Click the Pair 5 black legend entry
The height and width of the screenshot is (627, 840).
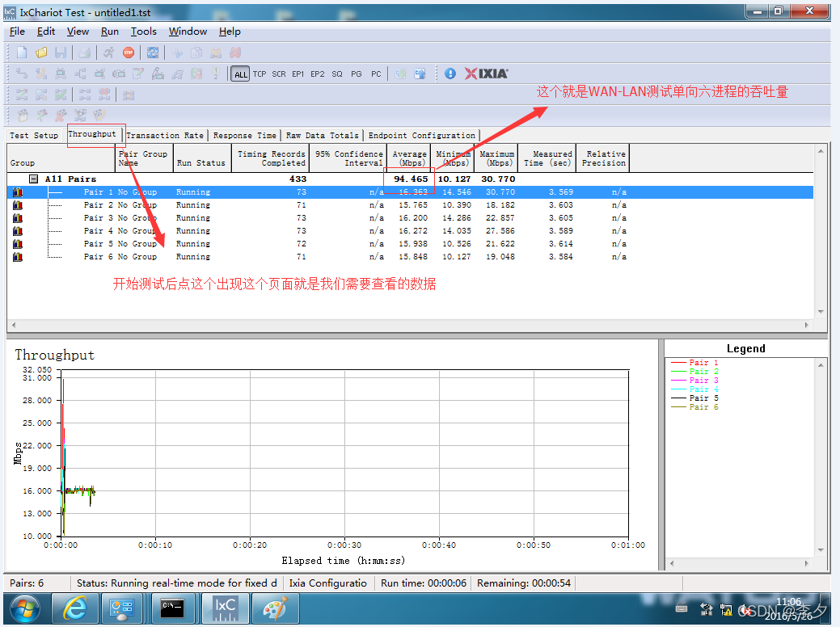click(694, 398)
